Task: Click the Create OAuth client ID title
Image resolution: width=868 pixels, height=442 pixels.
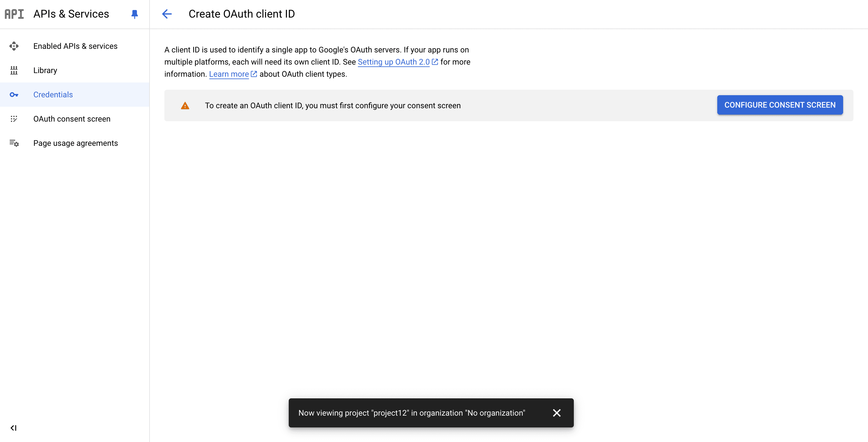Action: [x=242, y=14]
